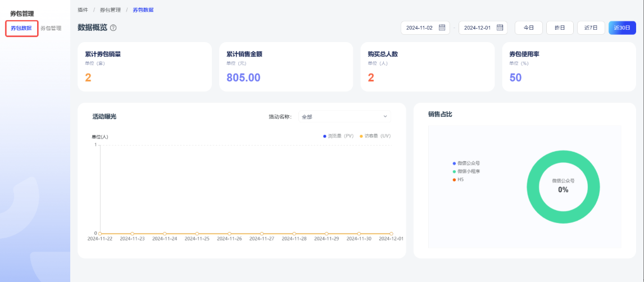Expand the 活动名称 dropdown
Screen dimensions: 644x282
click(x=343, y=117)
